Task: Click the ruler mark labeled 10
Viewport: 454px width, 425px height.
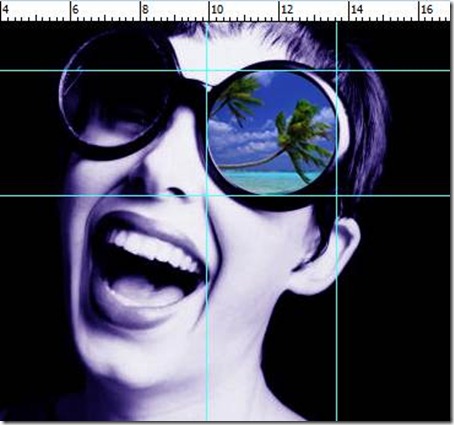Action: pyautogui.click(x=217, y=9)
